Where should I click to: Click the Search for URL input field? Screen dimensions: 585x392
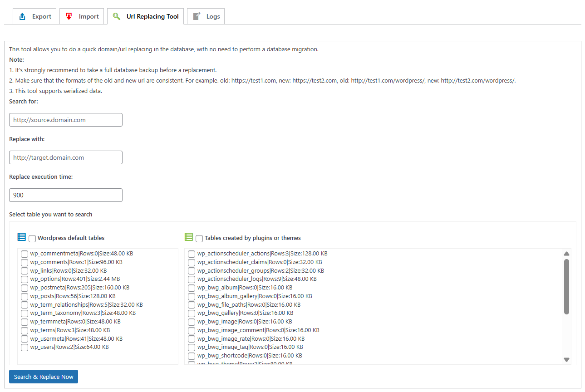[66, 120]
